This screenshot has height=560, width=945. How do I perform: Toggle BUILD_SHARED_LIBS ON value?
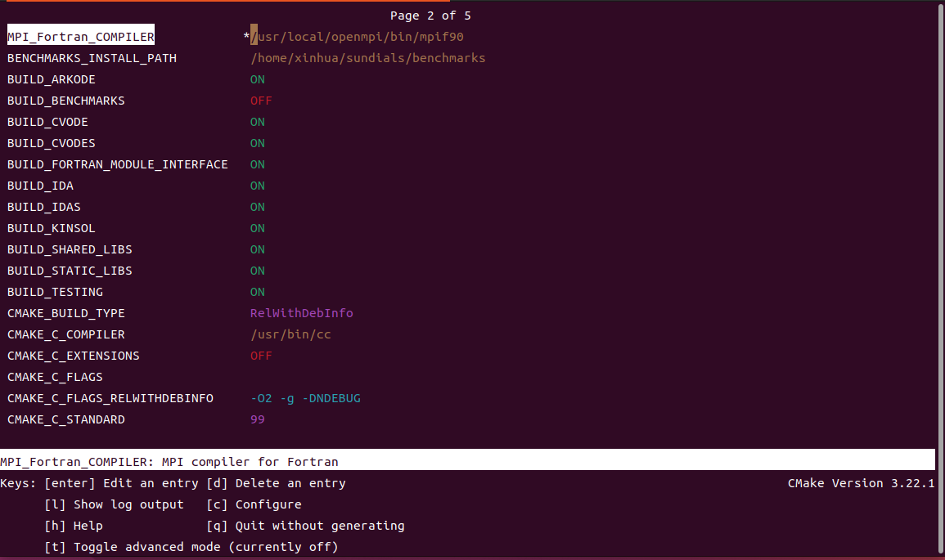point(258,250)
